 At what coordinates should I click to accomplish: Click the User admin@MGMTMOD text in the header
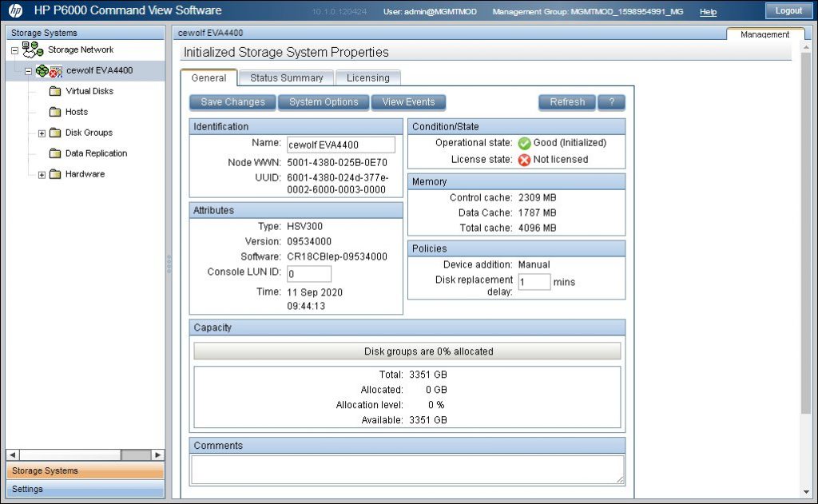point(430,11)
